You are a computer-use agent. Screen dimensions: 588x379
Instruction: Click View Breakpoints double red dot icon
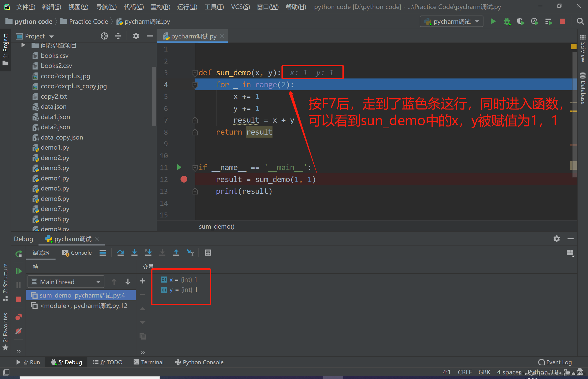pos(19,317)
